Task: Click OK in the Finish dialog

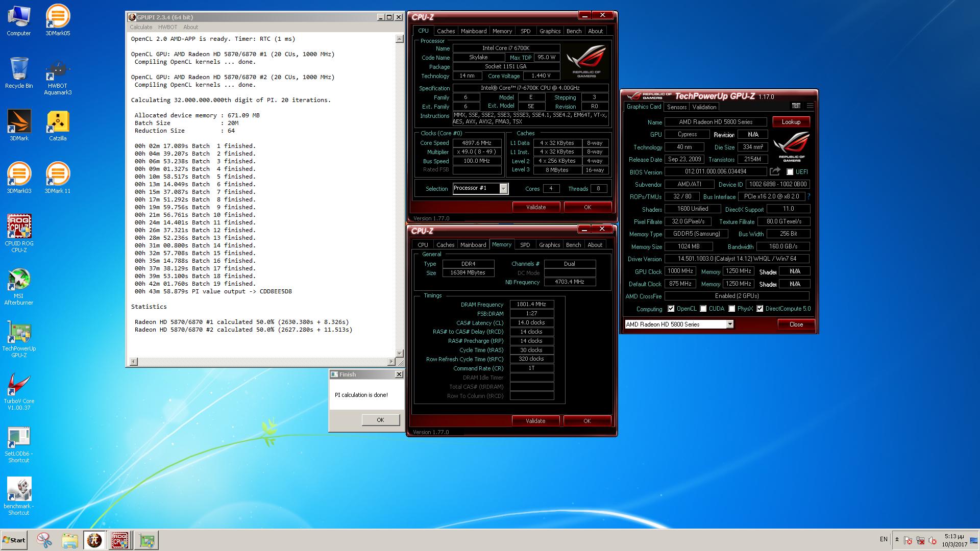Action: (x=380, y=420)
